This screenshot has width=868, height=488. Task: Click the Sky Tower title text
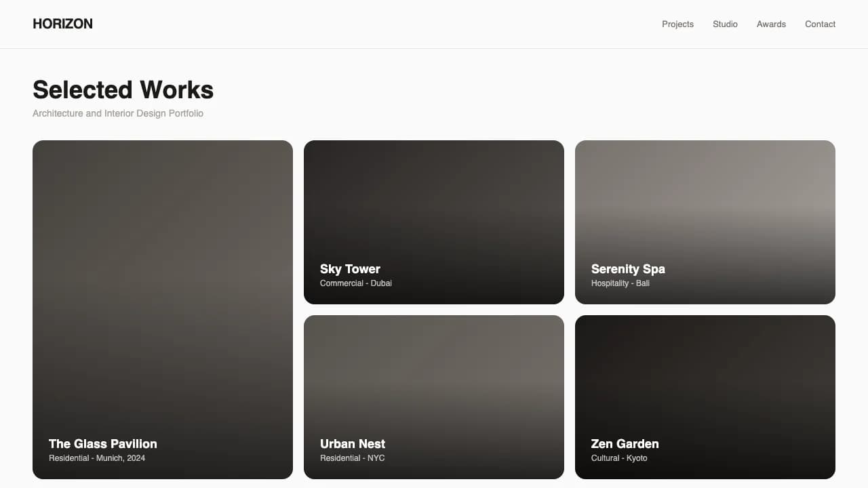click(x=350, y=269)
